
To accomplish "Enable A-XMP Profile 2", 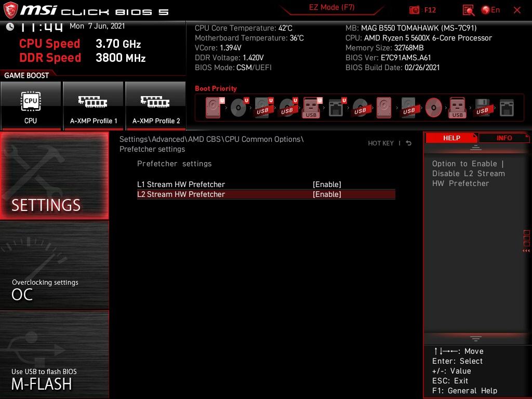I will [x=156, y=105].
